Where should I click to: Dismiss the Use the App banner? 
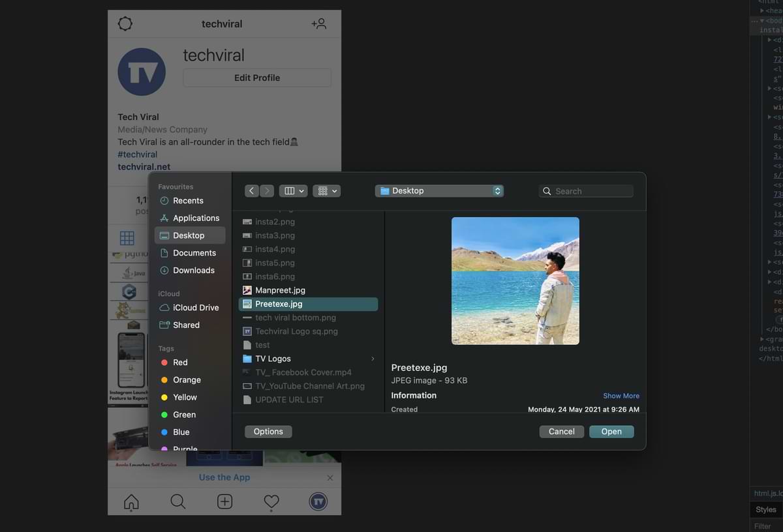pyautogui.click(x=330, y=478)
